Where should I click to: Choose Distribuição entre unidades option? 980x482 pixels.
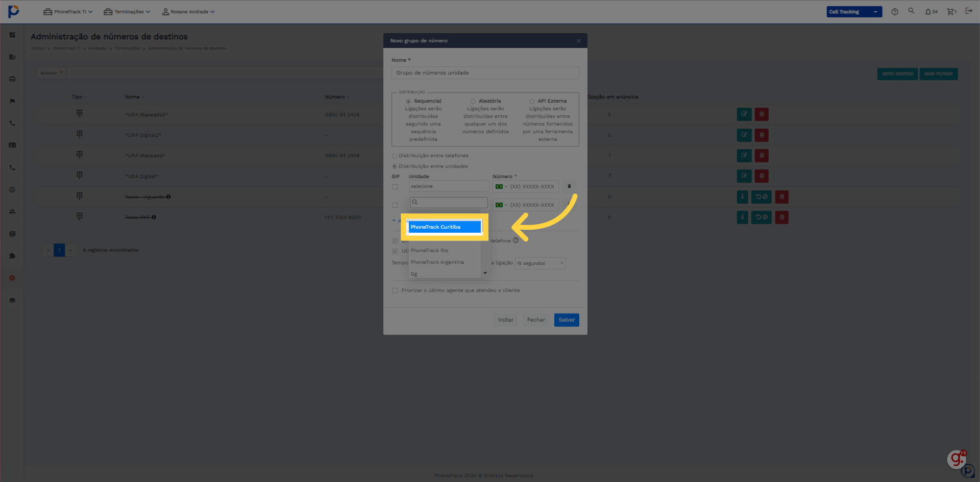pyautogui.click(x=395, y=166)
